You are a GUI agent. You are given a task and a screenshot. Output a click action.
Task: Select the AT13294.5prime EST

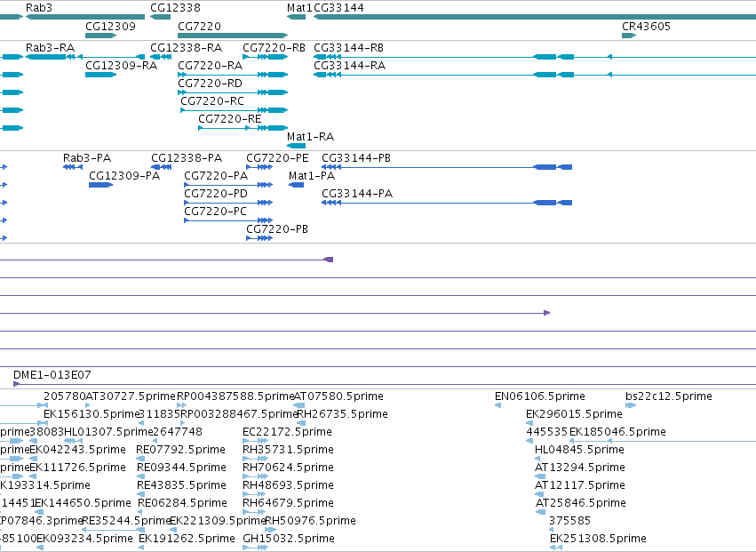point(540,476)
